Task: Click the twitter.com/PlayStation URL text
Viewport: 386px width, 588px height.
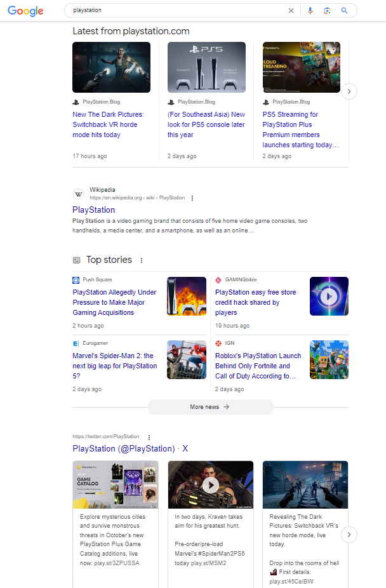Action: pos(105,436)
